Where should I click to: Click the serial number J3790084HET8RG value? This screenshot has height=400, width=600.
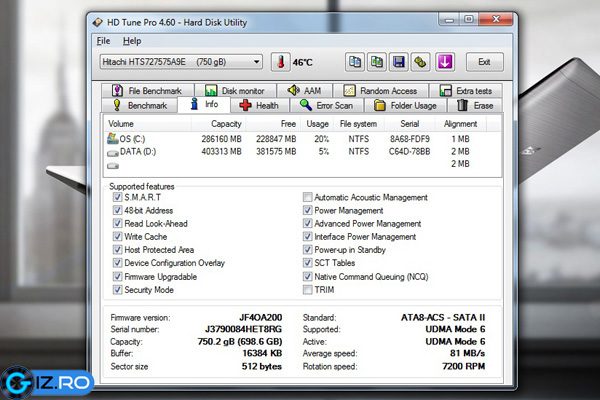(x=243, y=329)
